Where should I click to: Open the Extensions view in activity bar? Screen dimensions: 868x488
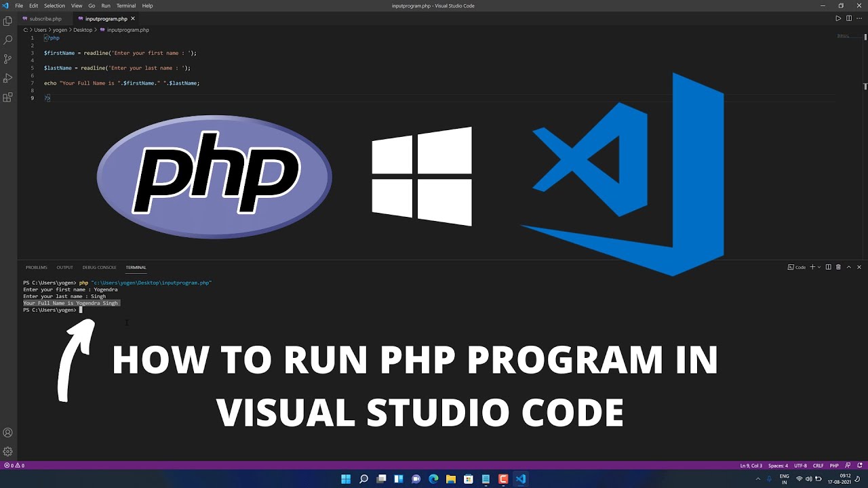click(x=8, y=97)
